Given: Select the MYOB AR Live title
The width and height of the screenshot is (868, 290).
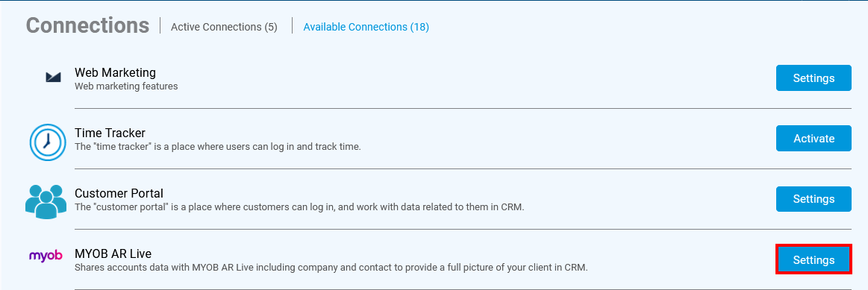Looking at the screenshot, I should coord(113,254).
